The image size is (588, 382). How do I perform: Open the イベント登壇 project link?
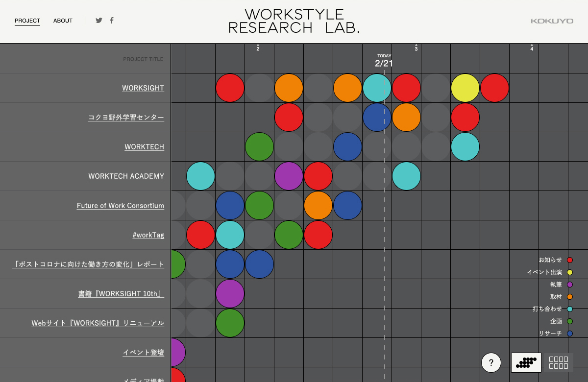[x=144, y=353]
